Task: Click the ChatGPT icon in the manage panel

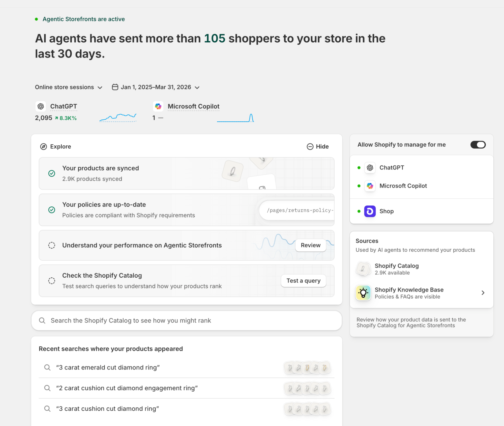Action: (370, 168)
